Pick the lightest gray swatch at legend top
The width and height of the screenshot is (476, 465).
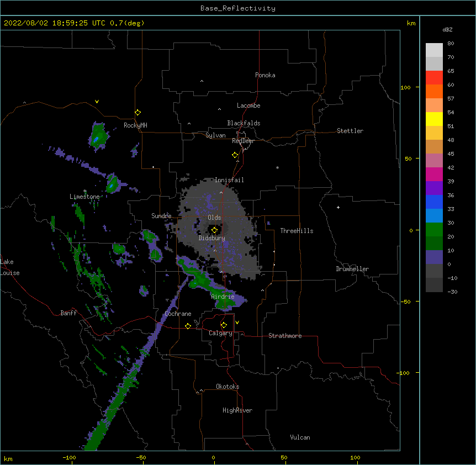pos(434,50)
